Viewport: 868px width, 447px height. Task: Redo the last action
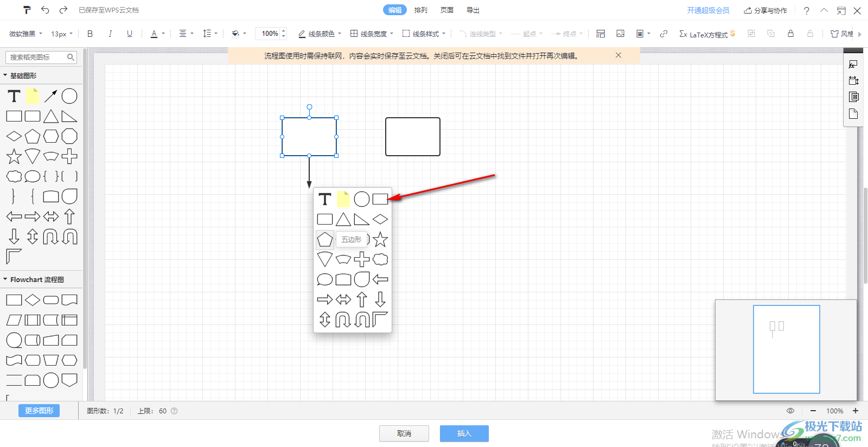tap(63, 10)
